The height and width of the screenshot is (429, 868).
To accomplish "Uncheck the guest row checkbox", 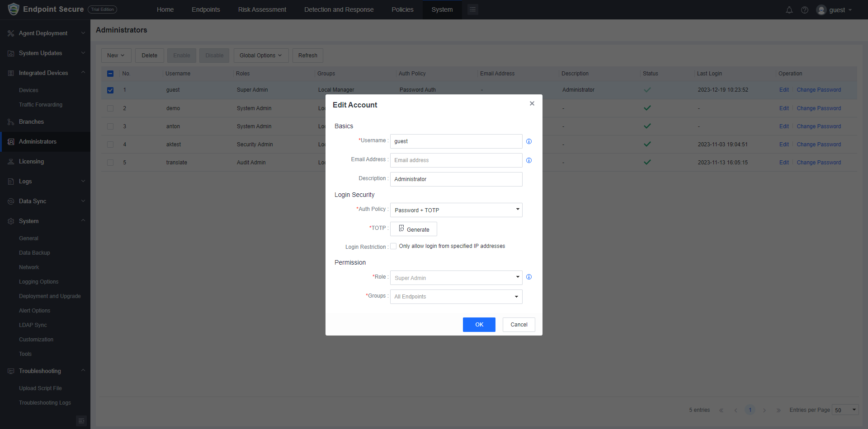I will point(110,90).
